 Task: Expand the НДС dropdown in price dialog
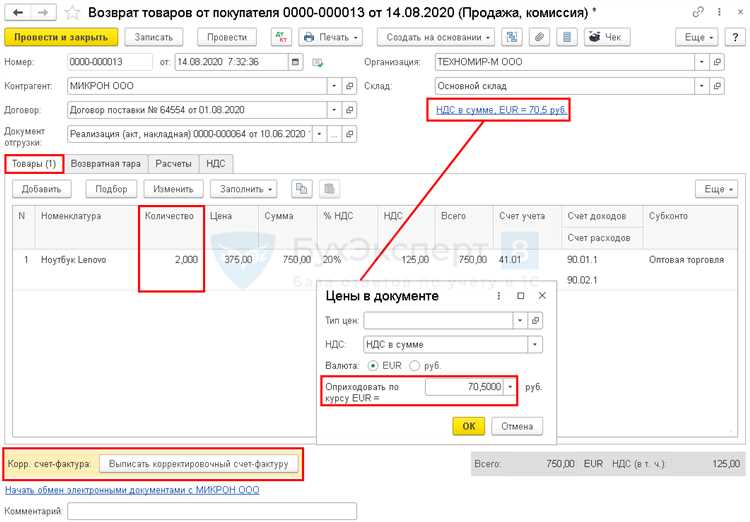(535, 344)
